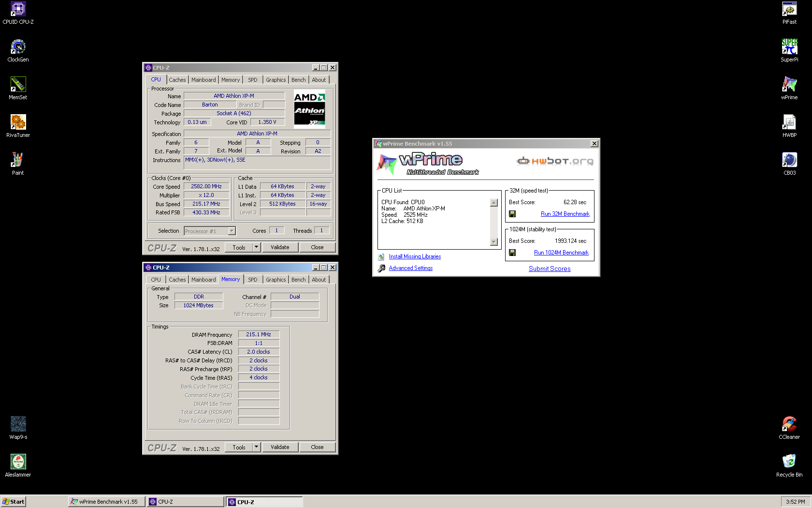This screenshot has height=508, width=812.
Task: Open Tools dropdown arrow in lower CPU-Z
Action: 257,447
